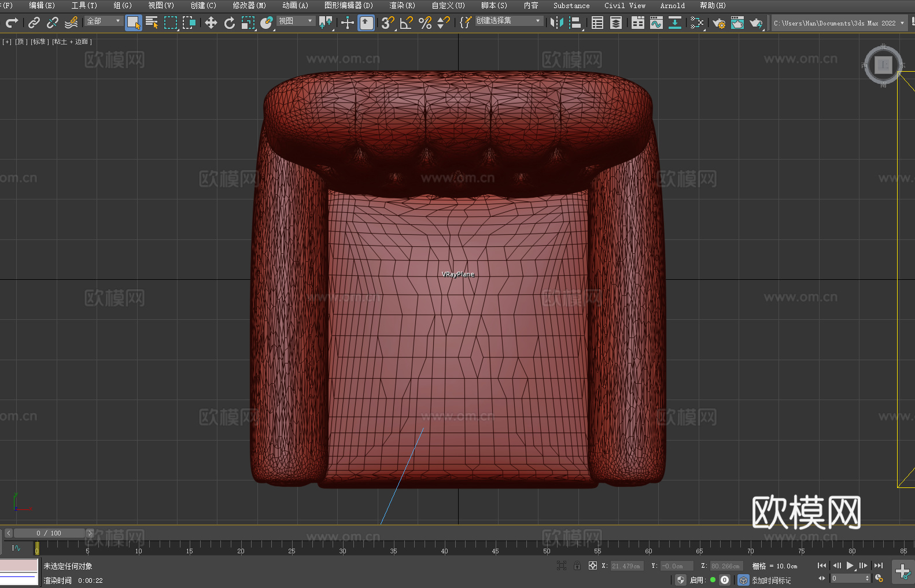
Task: Toggle Window/Crossing selection mode
Action: coord(189,23)
